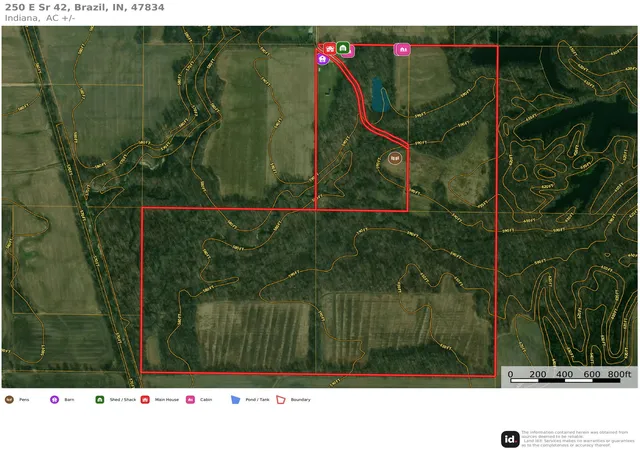
Task: Click the 'Barn' legend label
Action: click(69, 400)
